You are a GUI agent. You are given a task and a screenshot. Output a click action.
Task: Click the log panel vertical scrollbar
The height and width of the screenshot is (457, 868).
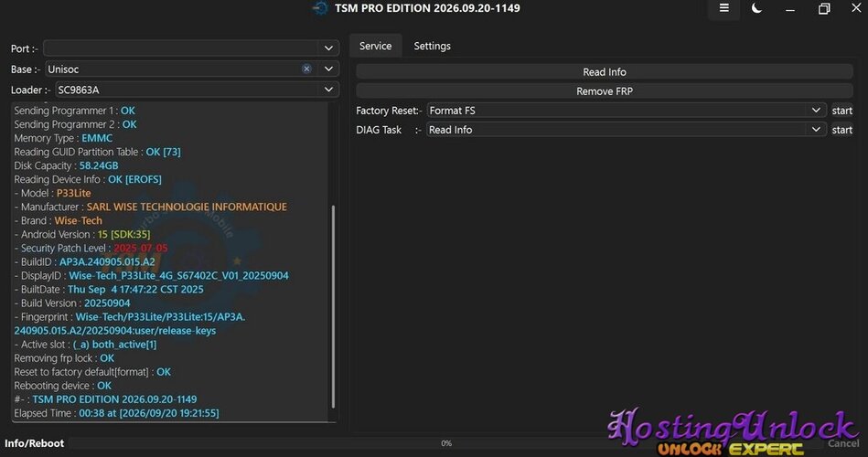(333, 306)
